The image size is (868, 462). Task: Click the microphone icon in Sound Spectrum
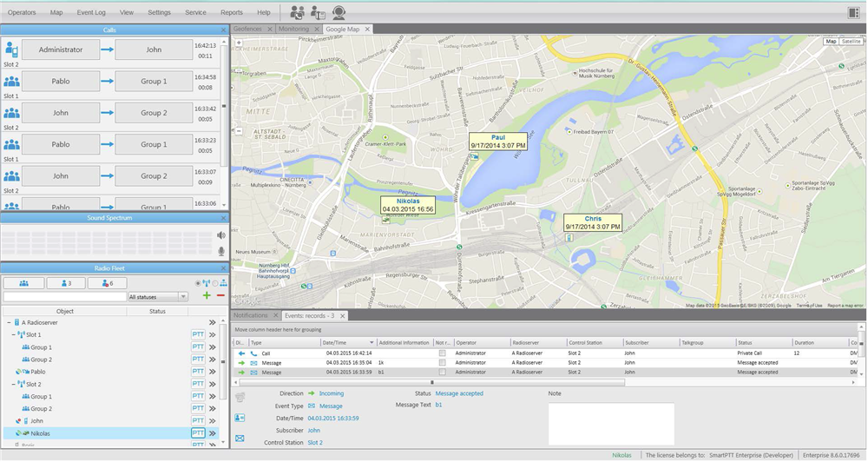click(x=222, y=251)
